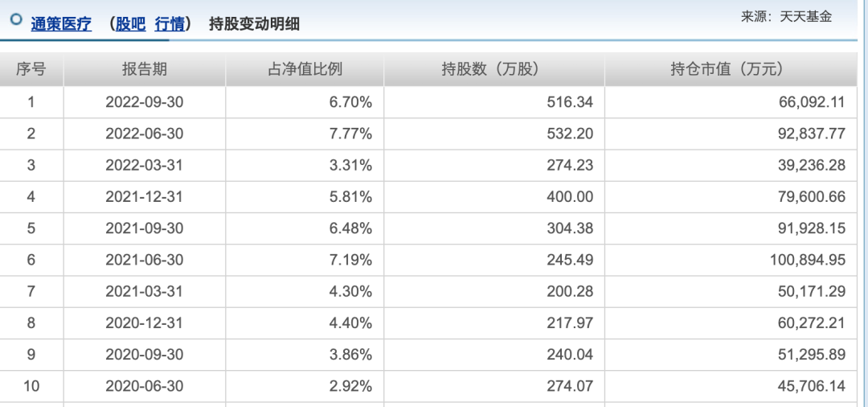This screenshot has width=868, height=407.
Task: Click the 6.70% net value ratio cell
Action: [350, 102]
